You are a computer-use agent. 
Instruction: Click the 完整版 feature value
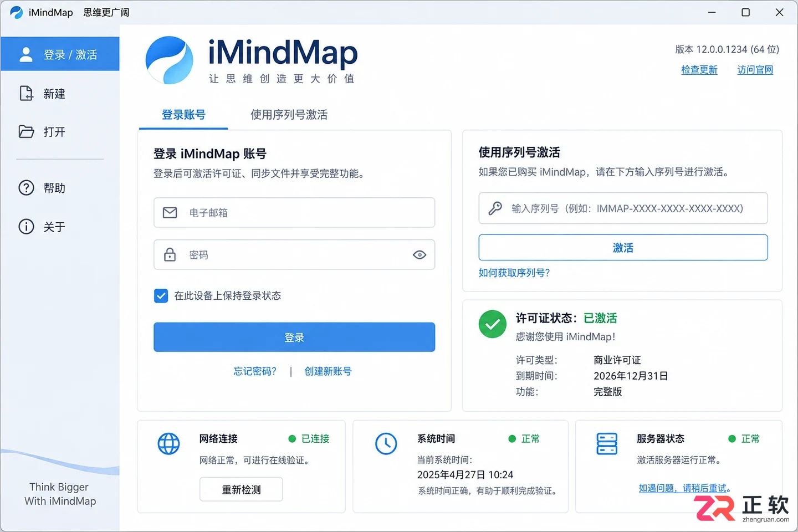point(608,392)
